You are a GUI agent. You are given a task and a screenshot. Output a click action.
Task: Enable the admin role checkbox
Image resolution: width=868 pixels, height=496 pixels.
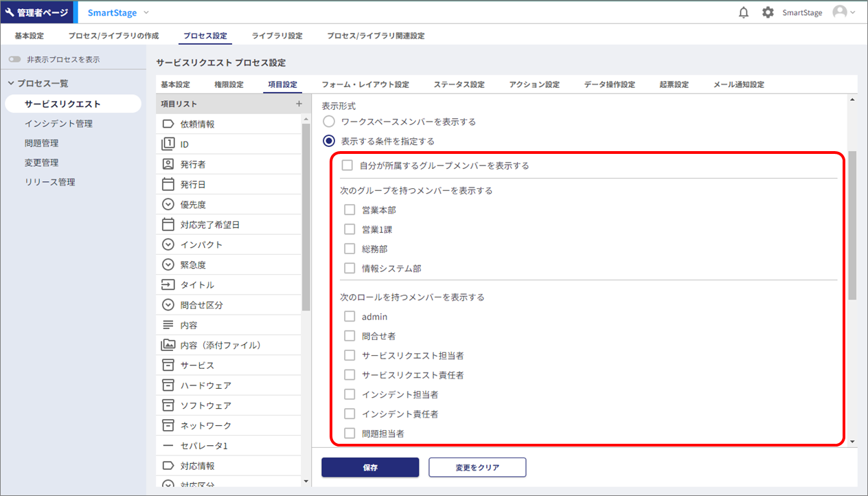(x=350, y=317)
